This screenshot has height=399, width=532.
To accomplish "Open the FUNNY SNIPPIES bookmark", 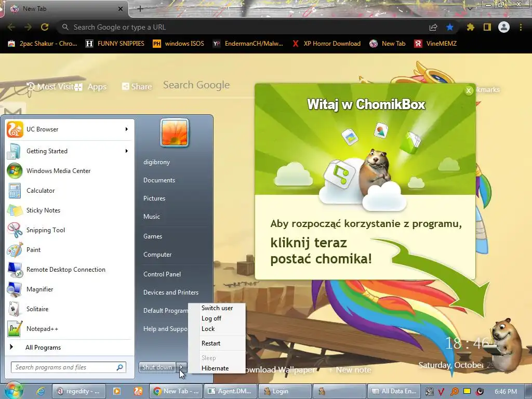I will [x=115, y=44].
